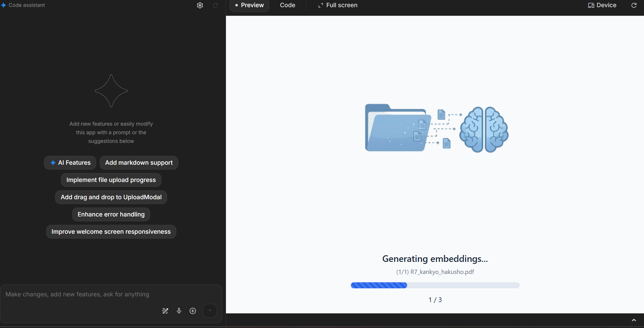Expand the bottom panel chevron

[634, 320]
